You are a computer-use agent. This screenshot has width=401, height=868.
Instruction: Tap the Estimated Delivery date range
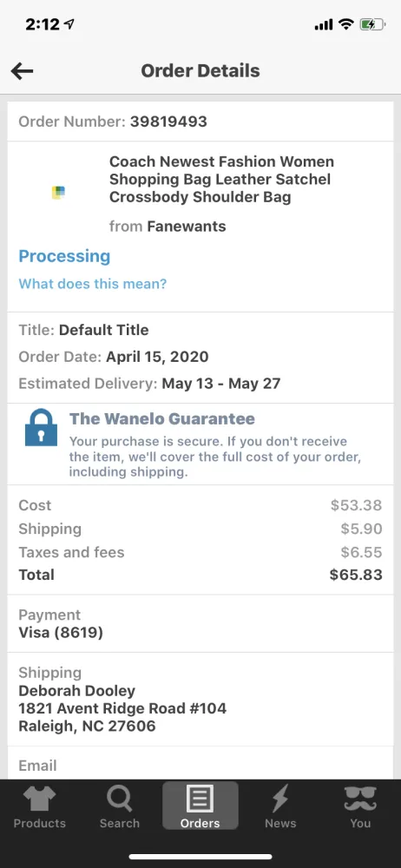221,384
